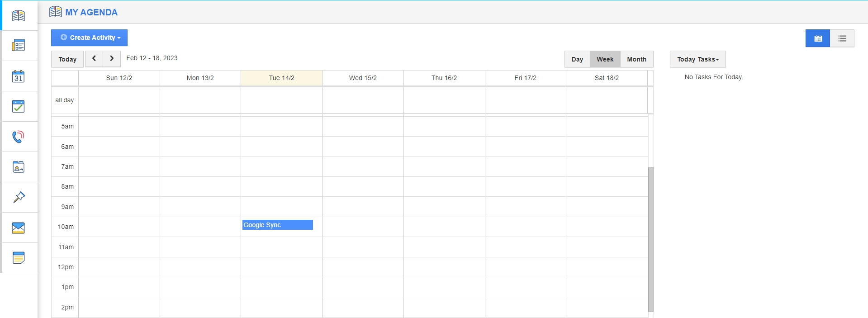Open the agenda book icon in sidebar

click(x=19, y=15)
